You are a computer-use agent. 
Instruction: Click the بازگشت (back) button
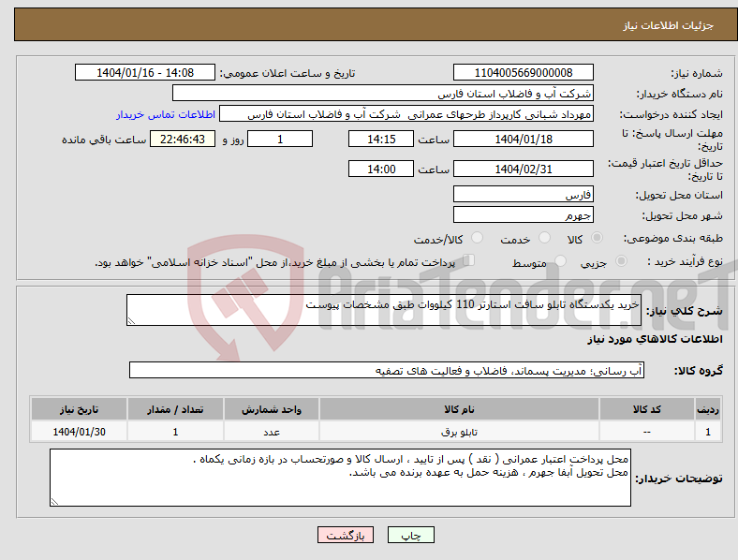coord(346,535)
